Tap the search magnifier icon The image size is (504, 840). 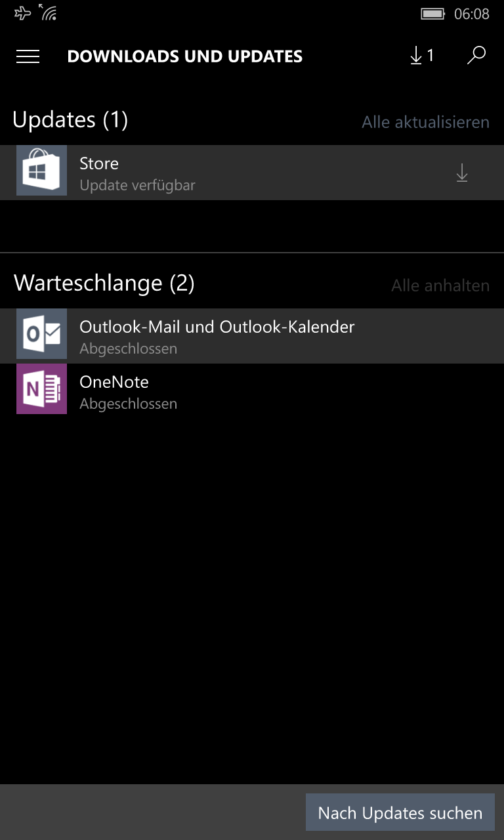[476, 56]
